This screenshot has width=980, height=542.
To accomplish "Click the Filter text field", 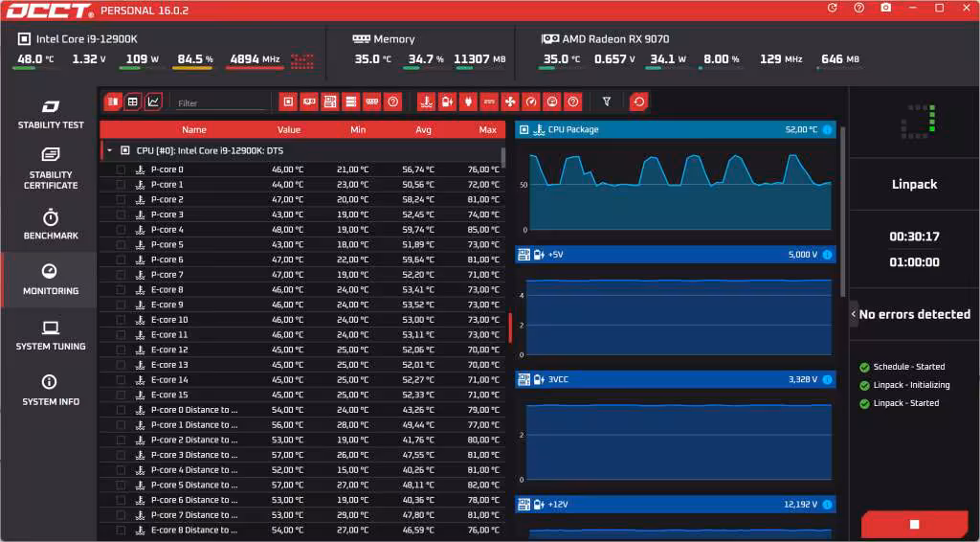I will click(221, 103).
